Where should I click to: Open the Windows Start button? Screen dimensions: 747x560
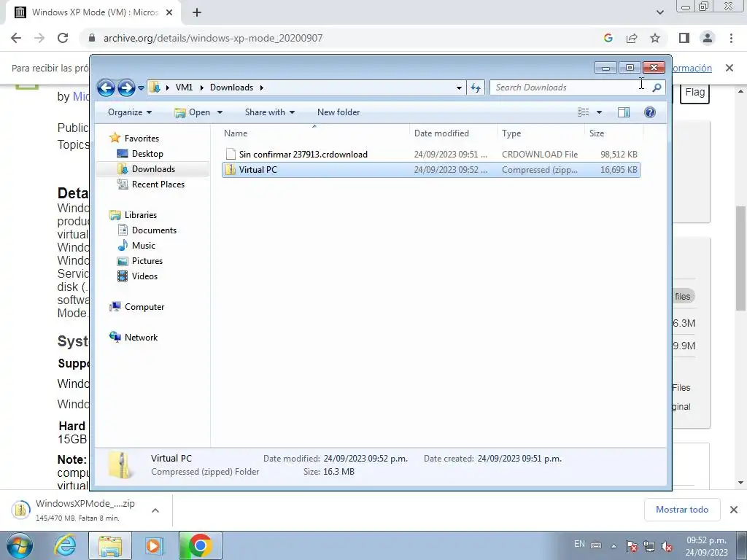pyautogui.click(x=19, y=545)
